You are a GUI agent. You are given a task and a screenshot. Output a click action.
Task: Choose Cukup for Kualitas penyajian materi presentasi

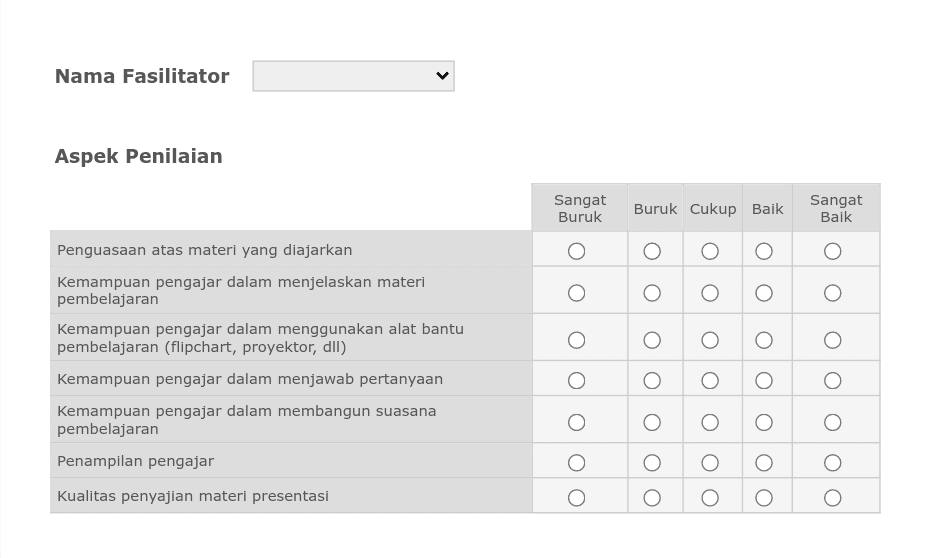click(x=709, y=498)
